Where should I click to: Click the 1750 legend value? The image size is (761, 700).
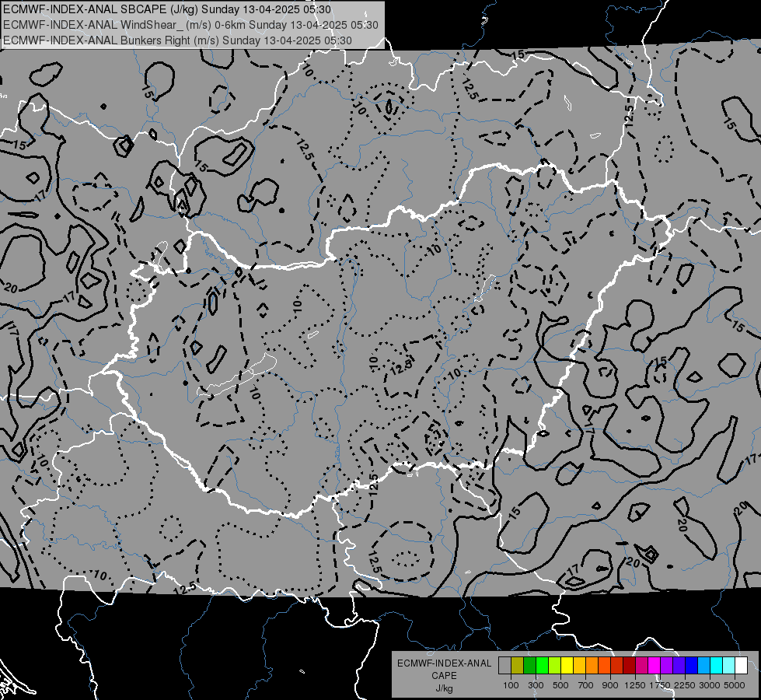[660, 685]
